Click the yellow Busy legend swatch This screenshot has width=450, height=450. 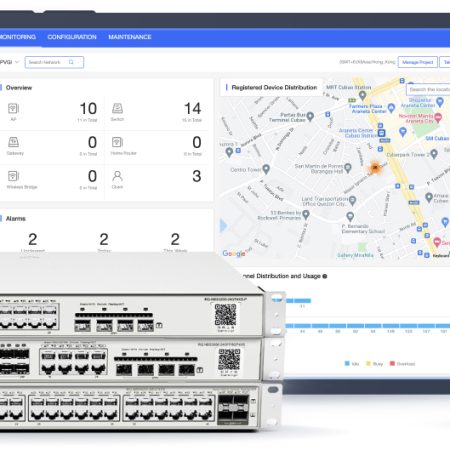pyautogui.click(x=368, y=363)
